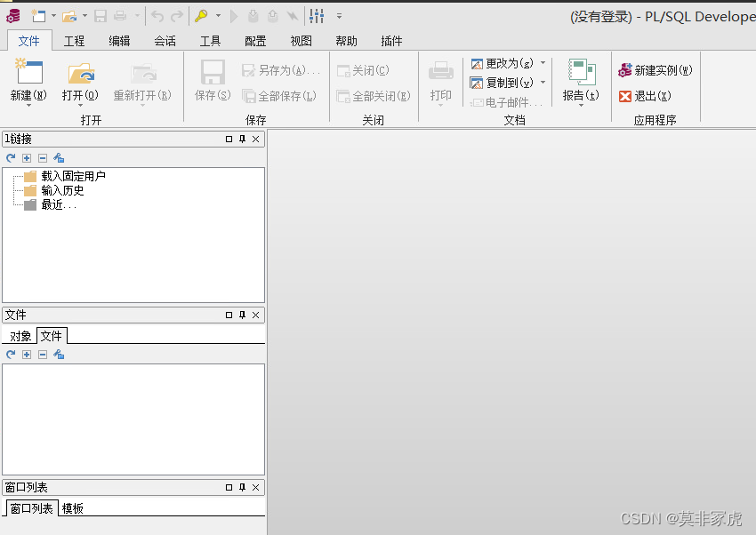
Task: Switch to the 视图 ribbon tab
Action: (301, 41)
